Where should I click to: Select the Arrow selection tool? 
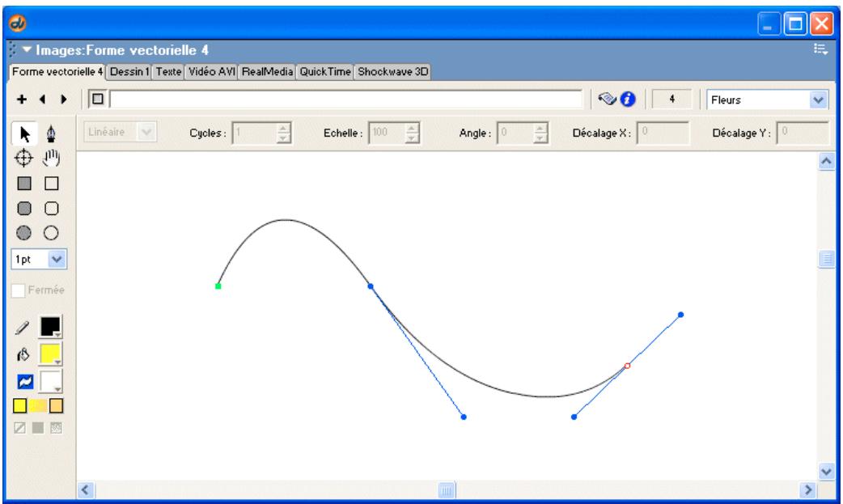pyautogui.click(x=24, y=133)
